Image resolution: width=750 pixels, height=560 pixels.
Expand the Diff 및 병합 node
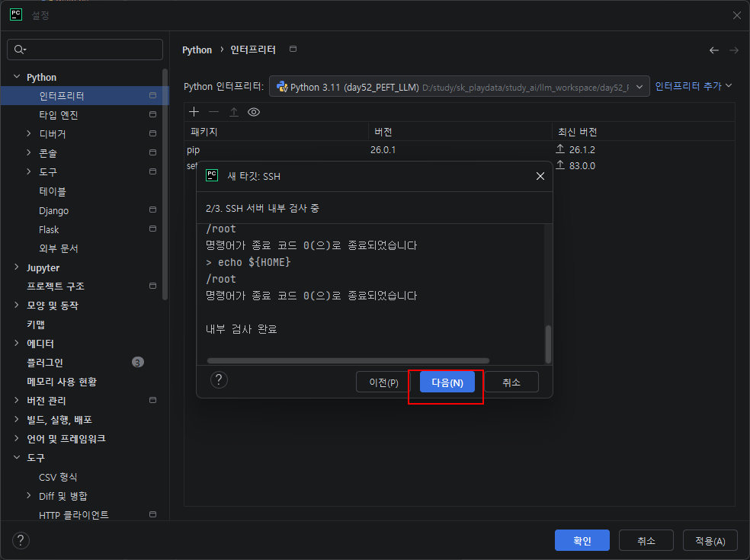coord(29,495)
